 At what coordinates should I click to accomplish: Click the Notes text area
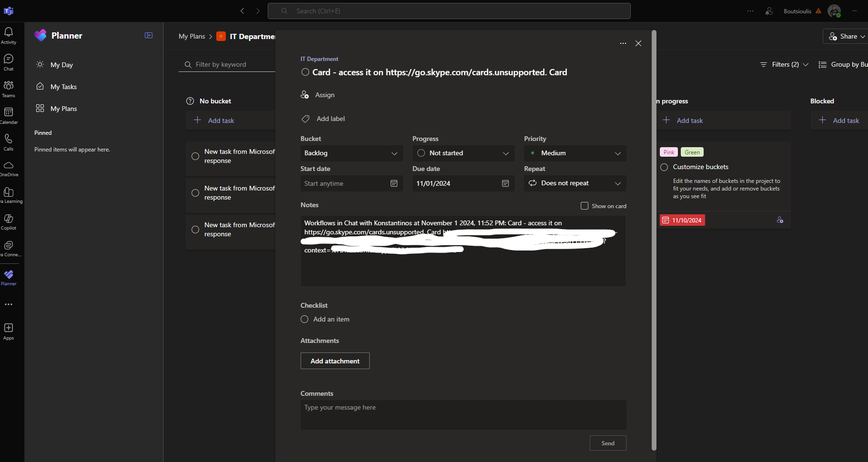[463, 251]
